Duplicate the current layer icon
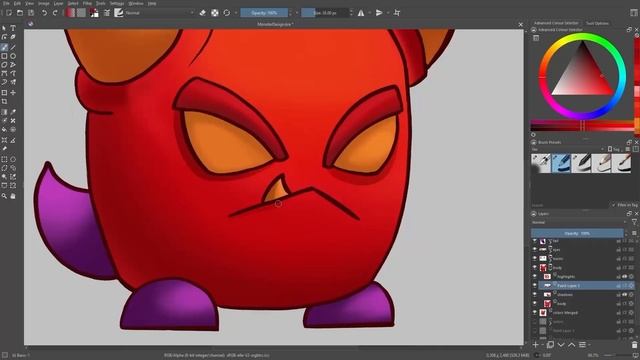 (x=550, y=345)
